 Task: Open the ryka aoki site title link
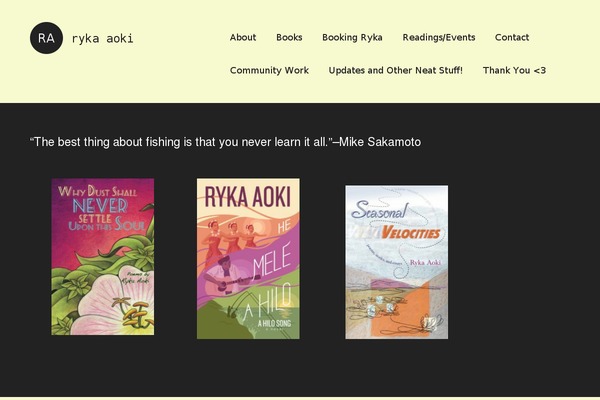coord(103,38)
